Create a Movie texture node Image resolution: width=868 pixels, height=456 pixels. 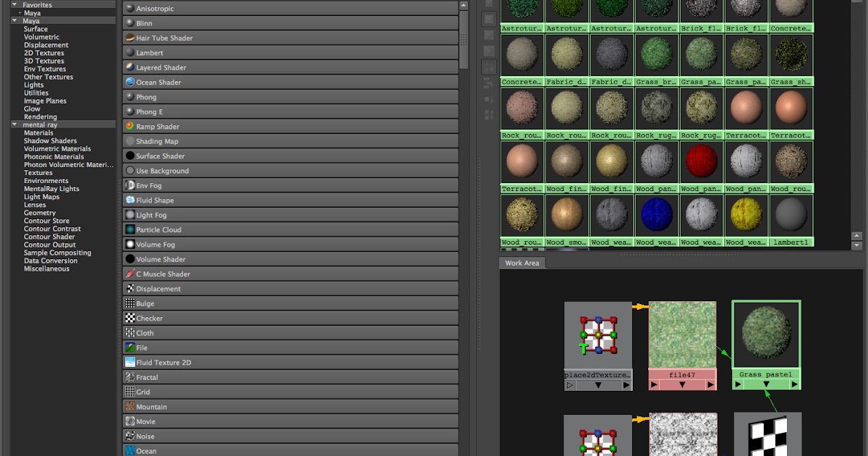[x=290, y=421]
